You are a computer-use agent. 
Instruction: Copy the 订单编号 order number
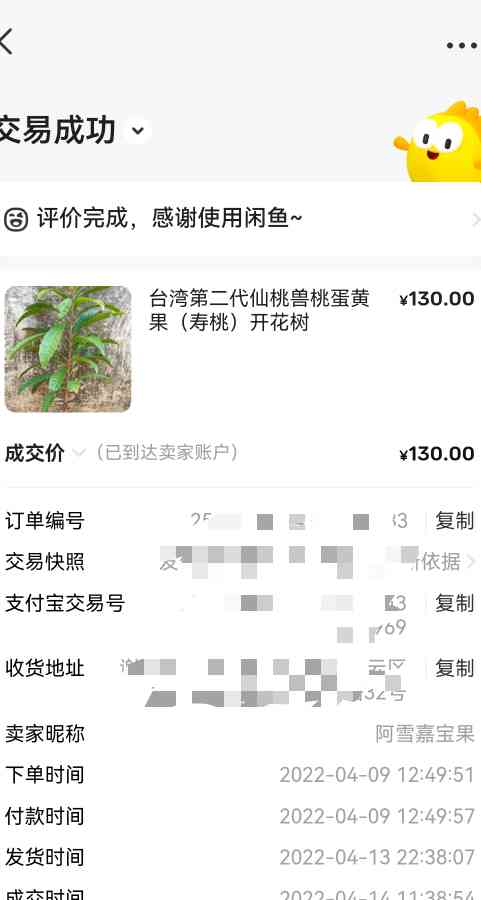click(x=455, y=521)
